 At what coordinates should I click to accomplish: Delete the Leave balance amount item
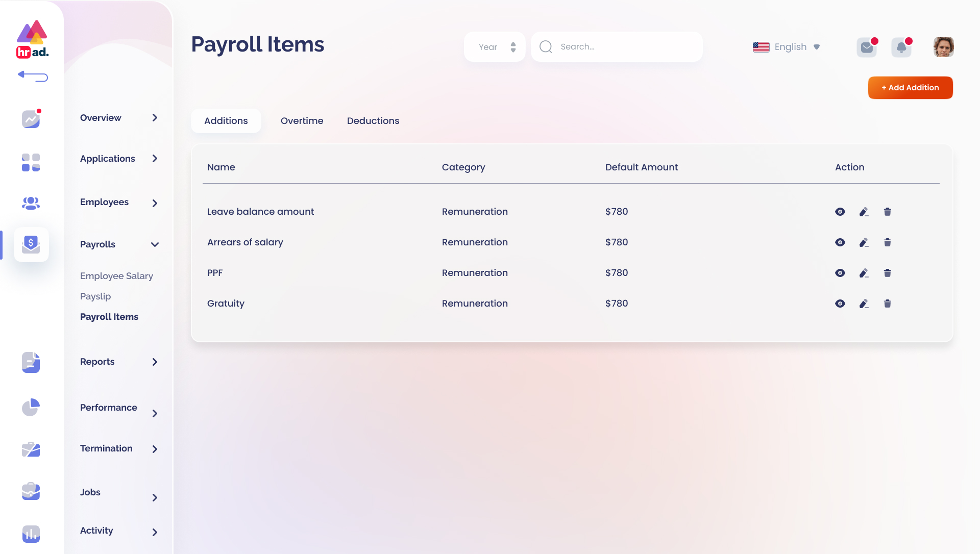[887, 212]
